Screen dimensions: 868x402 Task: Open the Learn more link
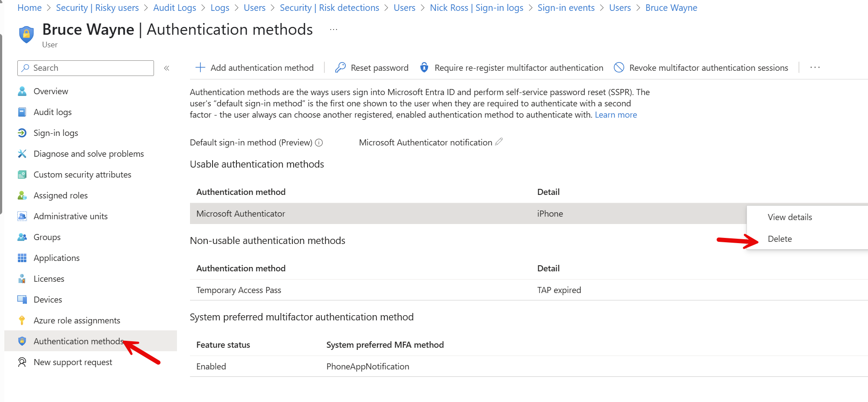[616, 115]
